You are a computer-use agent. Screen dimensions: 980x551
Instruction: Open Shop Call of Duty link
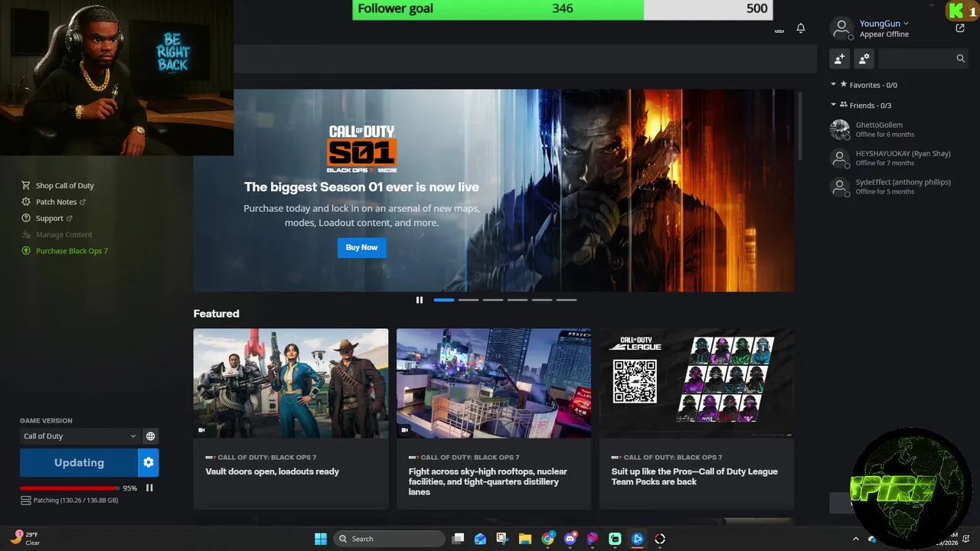click(64, 185)
